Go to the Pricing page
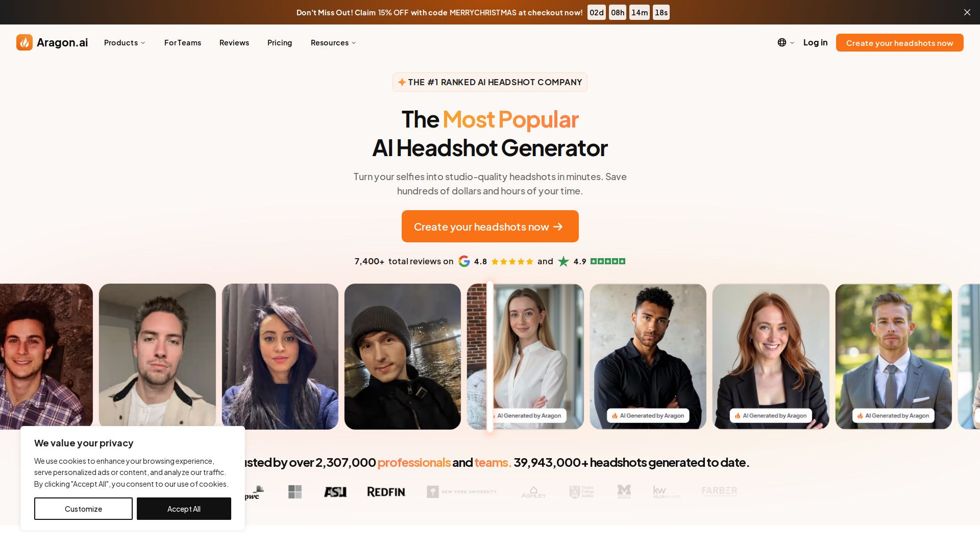The height and width of the screenshot is (551, 980). [x=280, y=43]
